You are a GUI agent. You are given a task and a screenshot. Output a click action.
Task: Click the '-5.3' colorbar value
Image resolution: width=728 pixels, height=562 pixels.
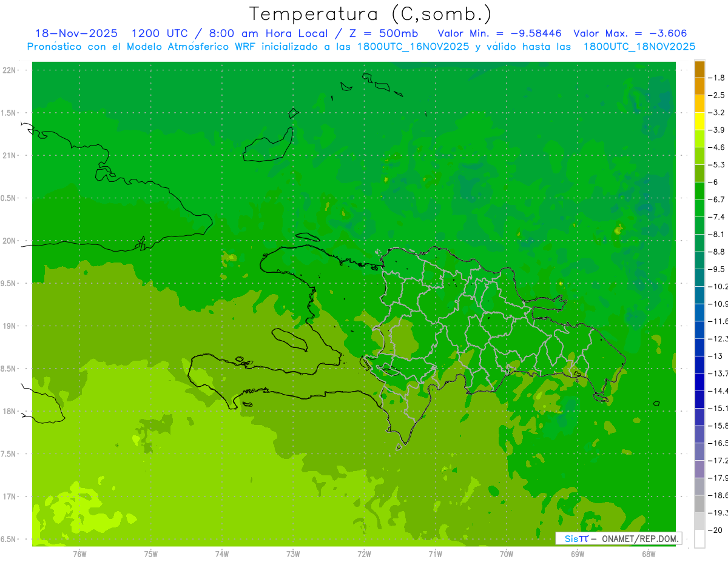[717, 165]
